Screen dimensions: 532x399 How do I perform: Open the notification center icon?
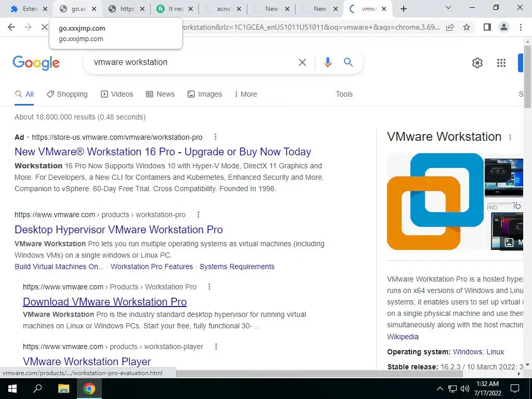(x=515, y=389)
